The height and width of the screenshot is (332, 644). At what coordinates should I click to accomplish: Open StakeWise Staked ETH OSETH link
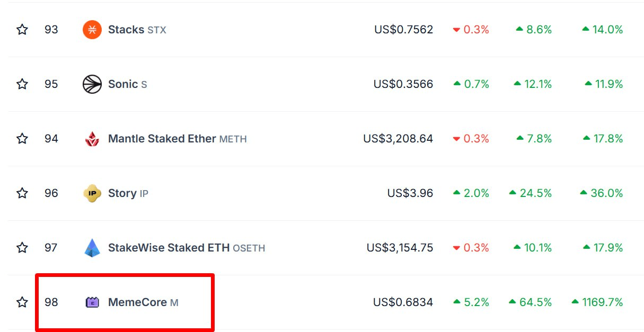click(x=187, y=248)
